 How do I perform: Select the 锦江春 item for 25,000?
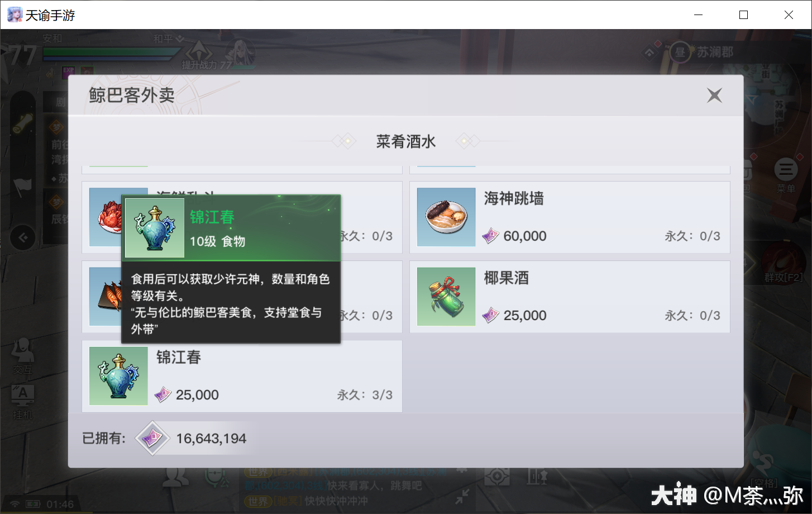point(242,376)
